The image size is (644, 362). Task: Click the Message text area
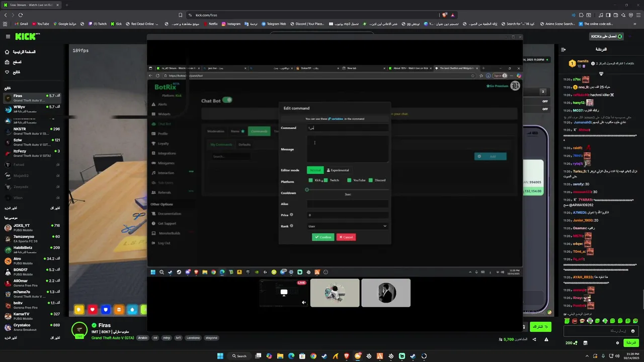(x=348, y=149)
